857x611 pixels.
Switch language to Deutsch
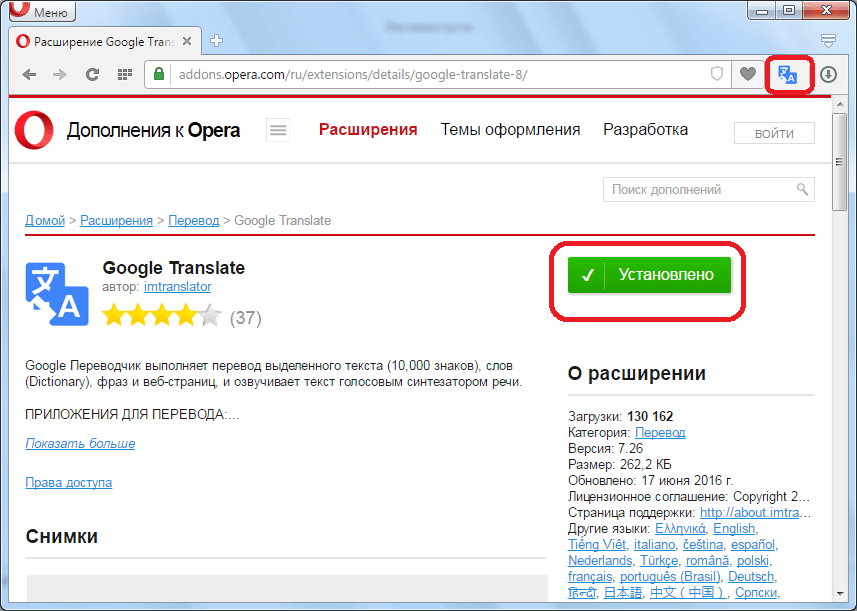click(x=751, y=577)
